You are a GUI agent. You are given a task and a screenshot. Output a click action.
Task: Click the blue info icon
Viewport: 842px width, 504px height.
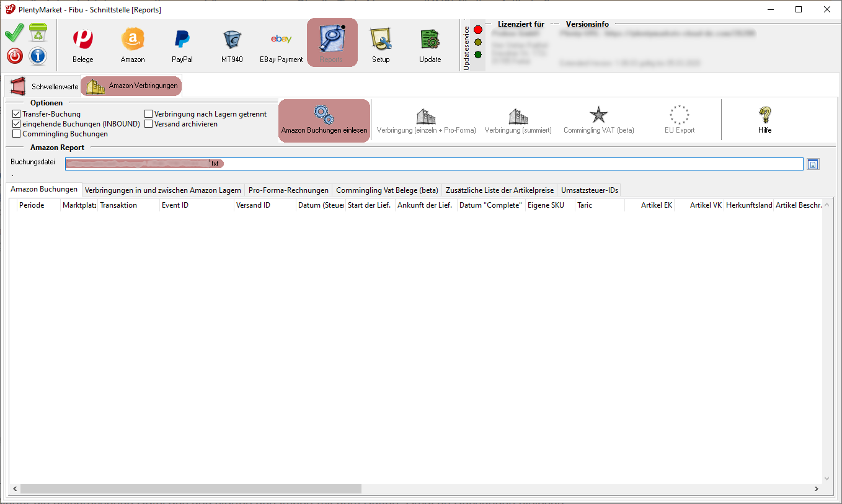[x=38, y=56]
